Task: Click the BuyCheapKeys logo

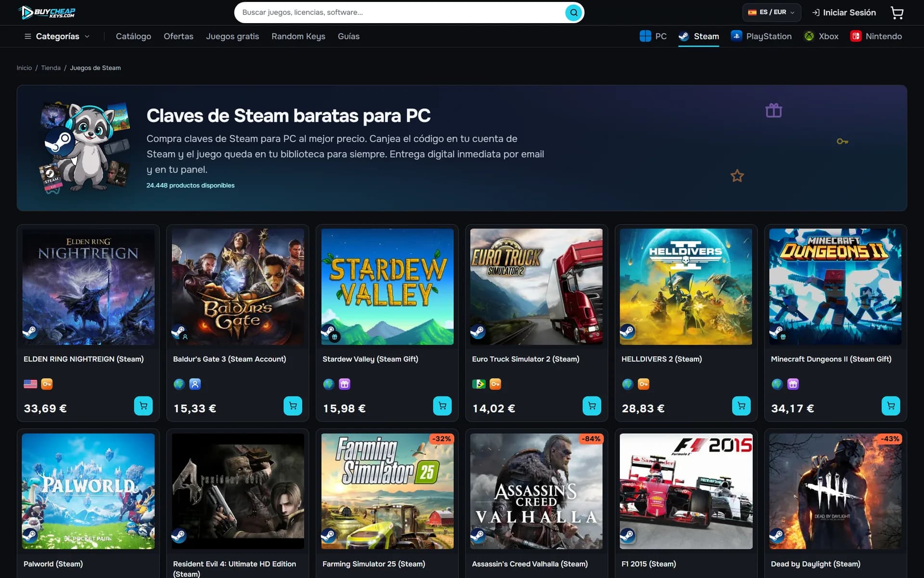Action: point(47,13)
